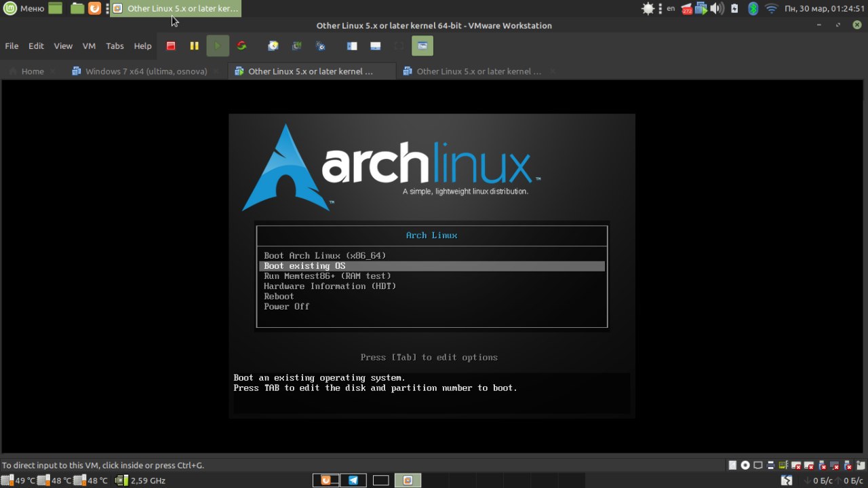Toggle the thumbnail bar view icon
Viewport: 868px width, 488px height.
pyautogui.click(x=376, y=46)
